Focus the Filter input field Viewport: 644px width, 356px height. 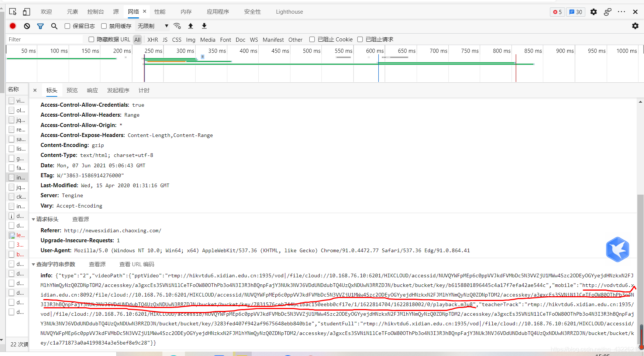click(x=45, y=39)
